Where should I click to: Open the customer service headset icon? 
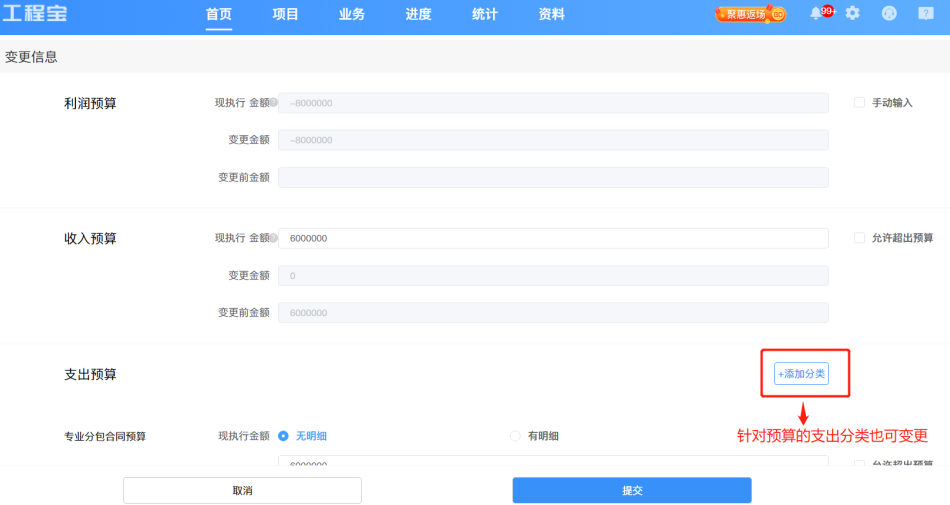(x=889, y=13)
